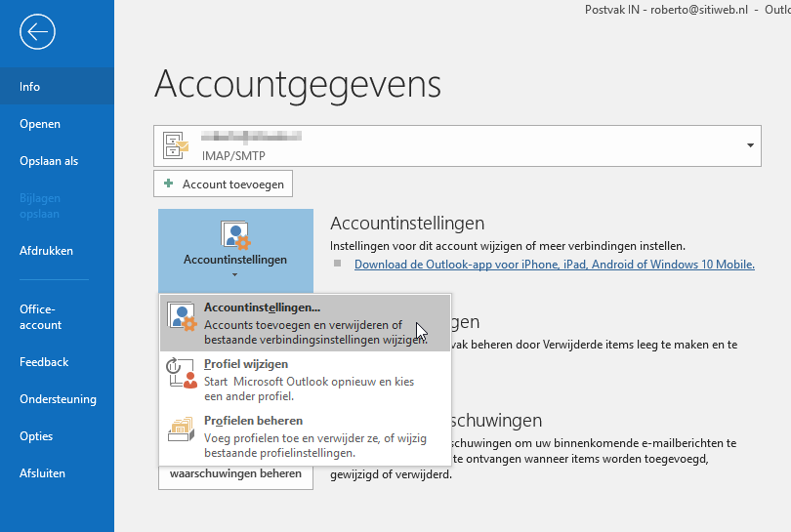
Task: Choose Profiel wijzigen from the menu
Action: click(306, 380)
